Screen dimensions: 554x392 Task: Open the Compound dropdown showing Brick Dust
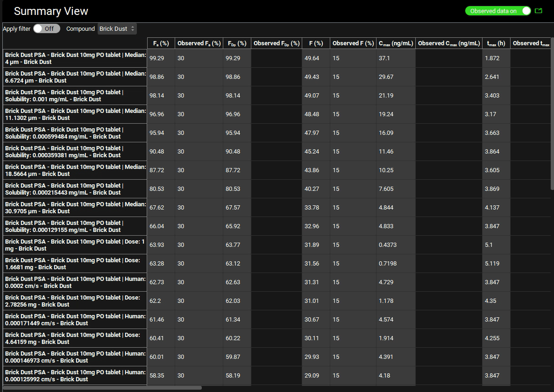click(117, 28)
